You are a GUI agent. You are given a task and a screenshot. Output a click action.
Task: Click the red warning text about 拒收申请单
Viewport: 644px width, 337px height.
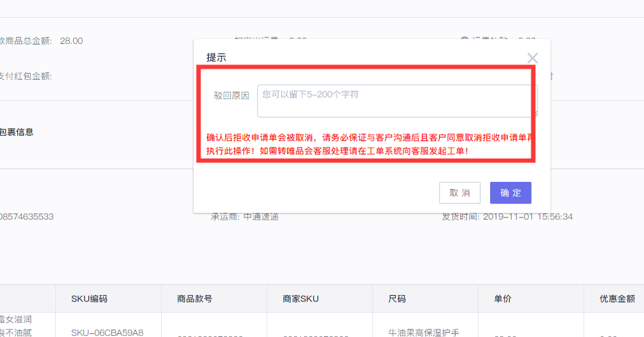[370, 144]
